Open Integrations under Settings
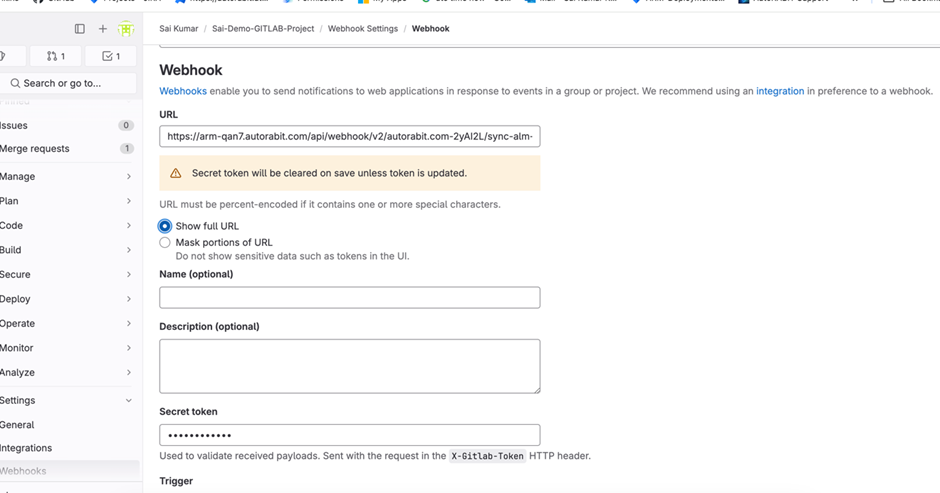This screenshot has height=493, width=940. pyautogui.click(x=26, y=448)
